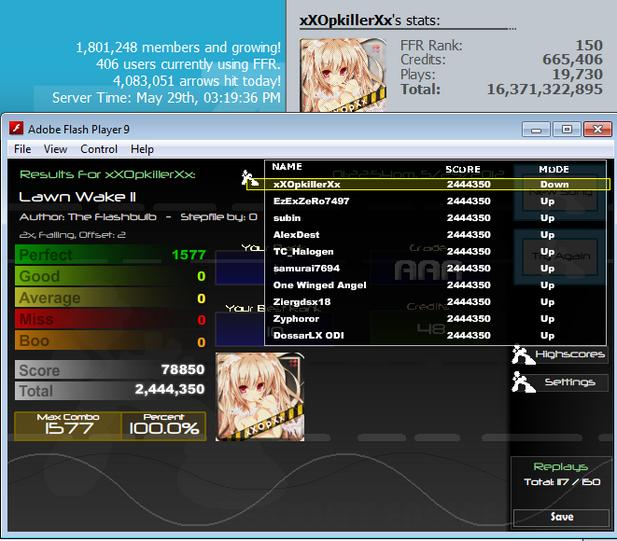The image size is (617, 541).
Task: Open the File menu
Action: tap(22, 149)
